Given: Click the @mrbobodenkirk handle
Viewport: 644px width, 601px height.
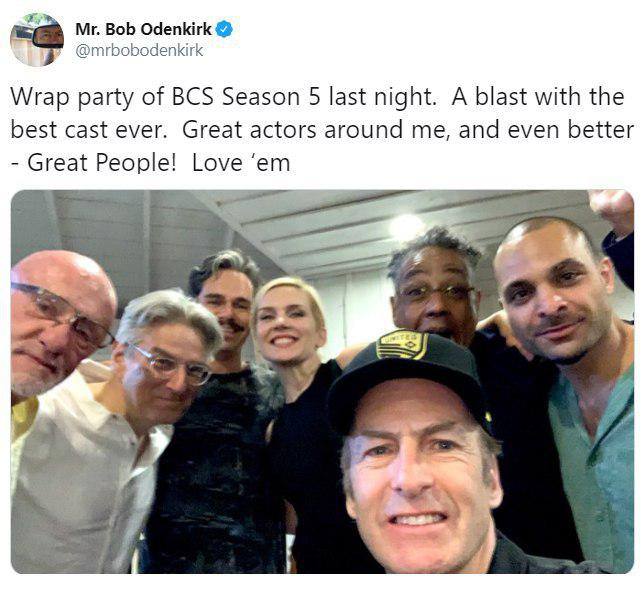Looking at the screenshot, I should click(x=139, y=51).
